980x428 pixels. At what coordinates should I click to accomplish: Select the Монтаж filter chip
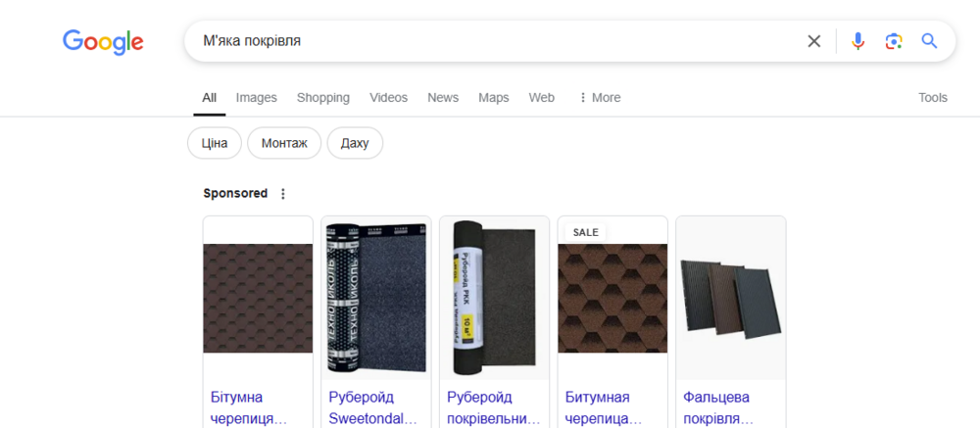(284, 143)
